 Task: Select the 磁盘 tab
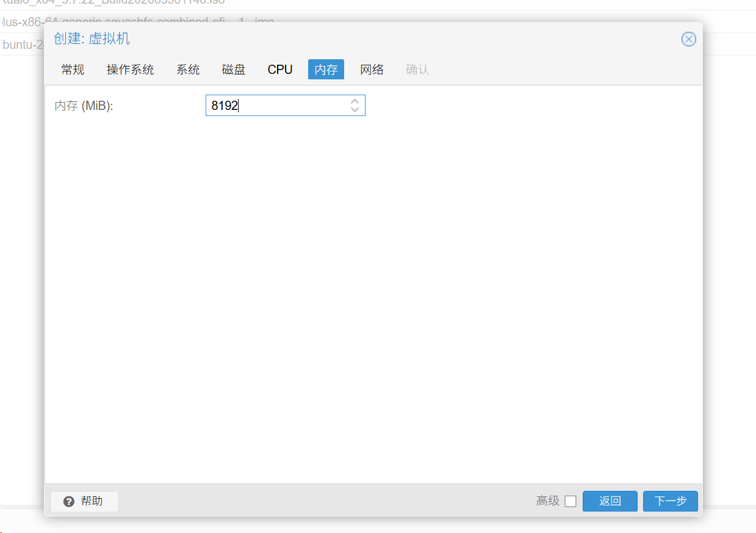point(234,70)
